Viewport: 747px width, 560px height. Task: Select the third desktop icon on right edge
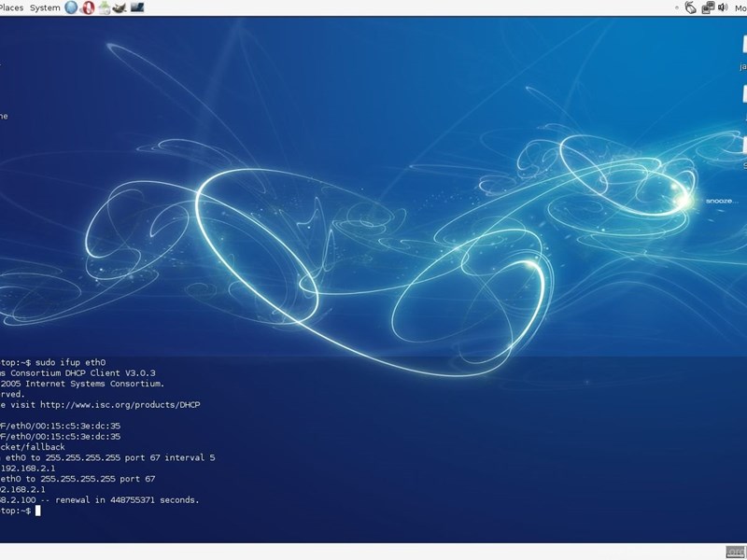(x=743, y=145)
